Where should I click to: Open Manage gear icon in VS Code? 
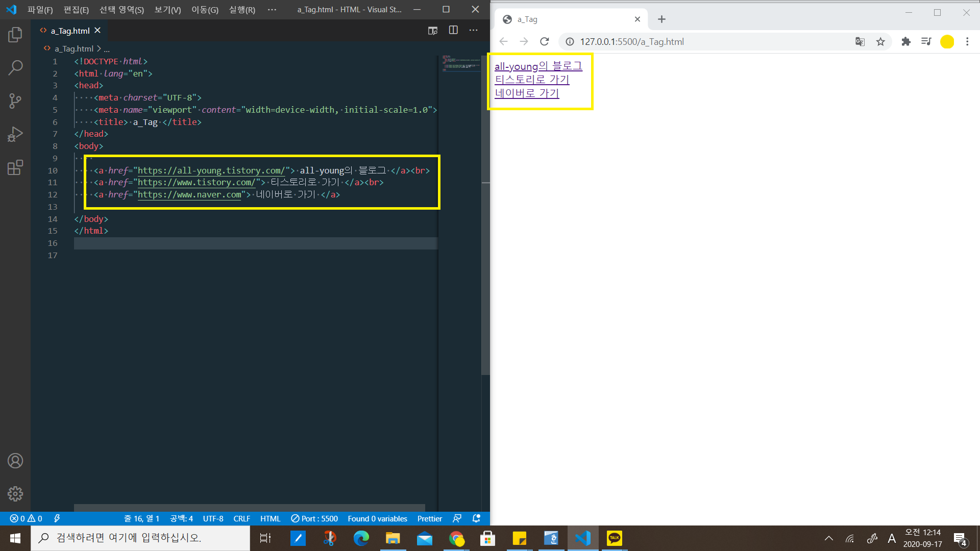tap(15, 494)
